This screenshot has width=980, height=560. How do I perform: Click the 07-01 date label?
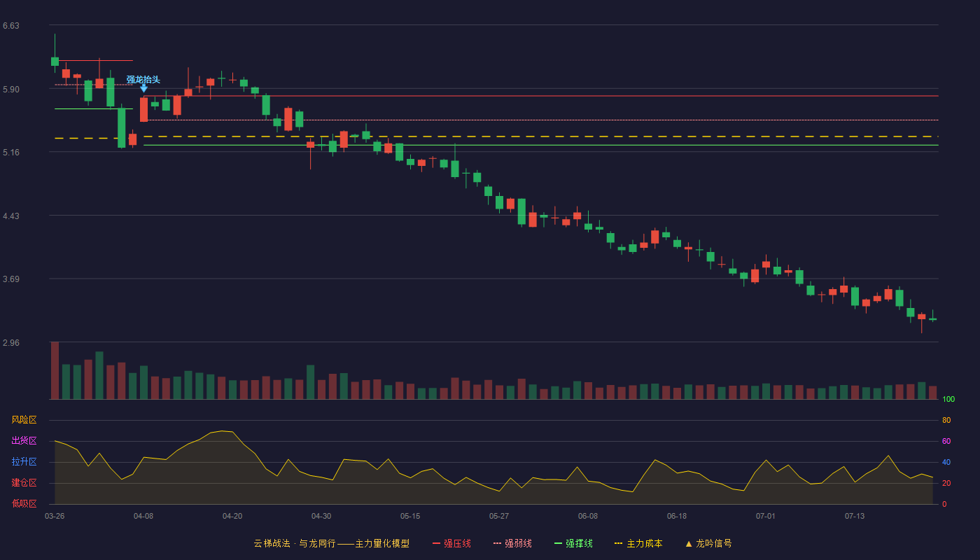pyautogui.click(x=766, y=516)
